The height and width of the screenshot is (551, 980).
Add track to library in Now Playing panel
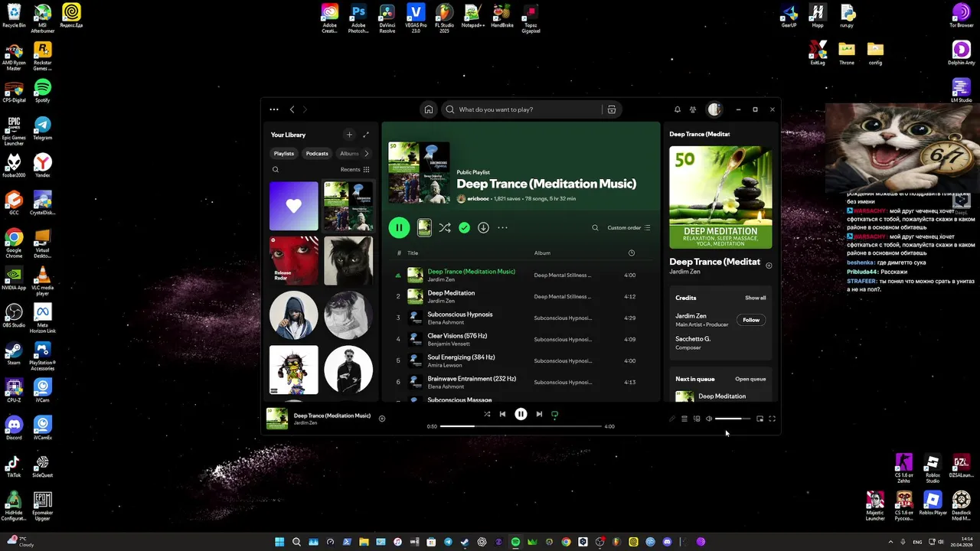[769, 266]
